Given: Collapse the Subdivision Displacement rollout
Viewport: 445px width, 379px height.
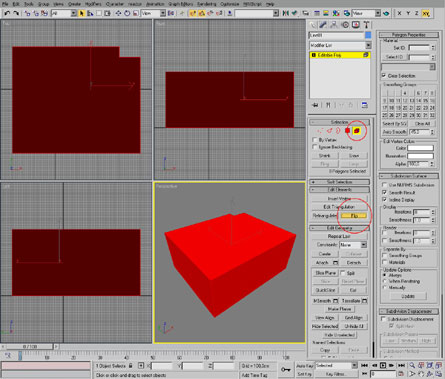Looking at the screenshot, I should (409, 311).
